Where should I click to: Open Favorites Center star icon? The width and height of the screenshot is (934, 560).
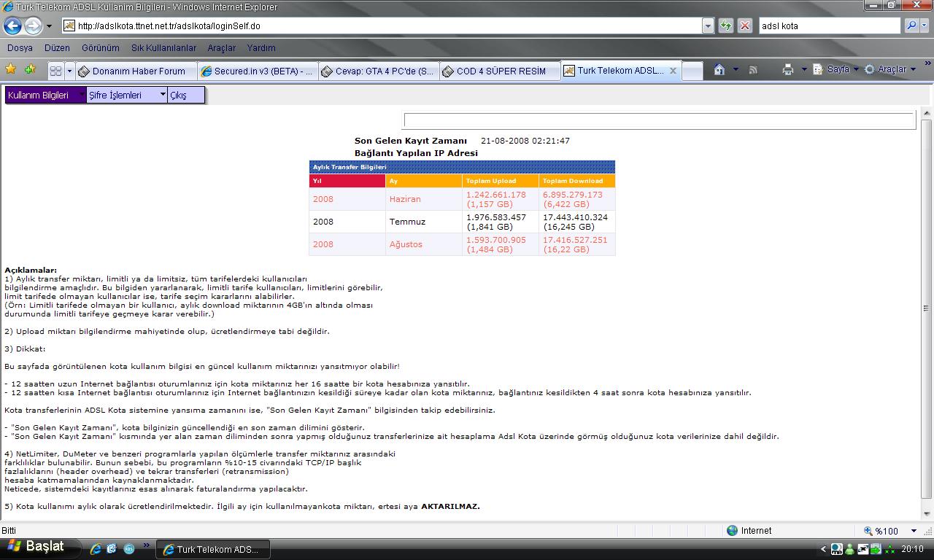(11, 69)
